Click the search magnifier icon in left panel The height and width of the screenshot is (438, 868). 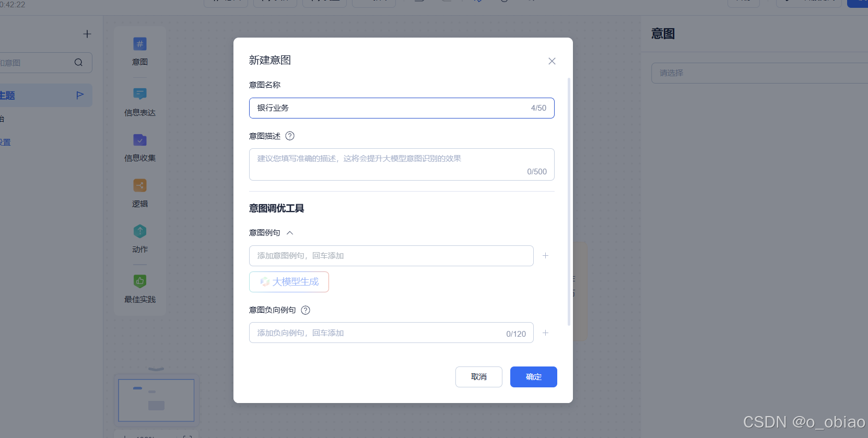tap(78, 63)
